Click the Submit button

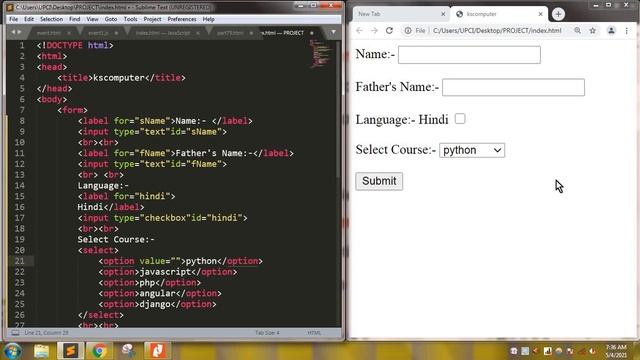(x=379, y=181)
